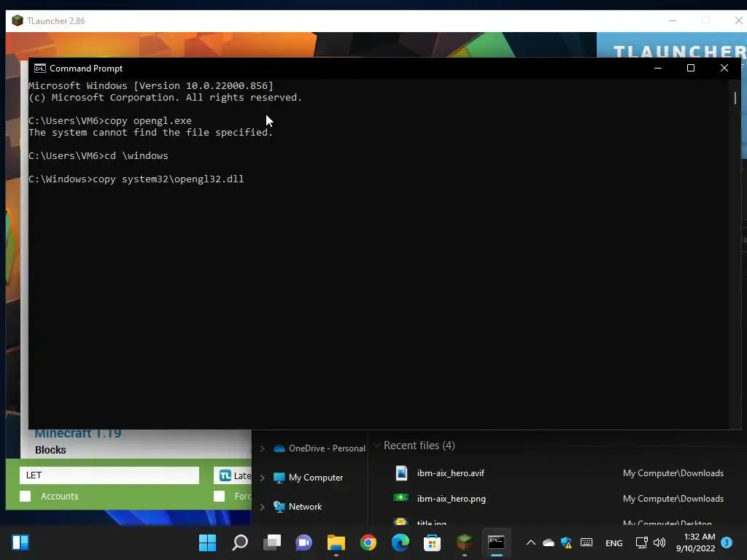This screenshot has width=747, height=560.
Task: Click the LET username field
Action: [x=109, y=475]
